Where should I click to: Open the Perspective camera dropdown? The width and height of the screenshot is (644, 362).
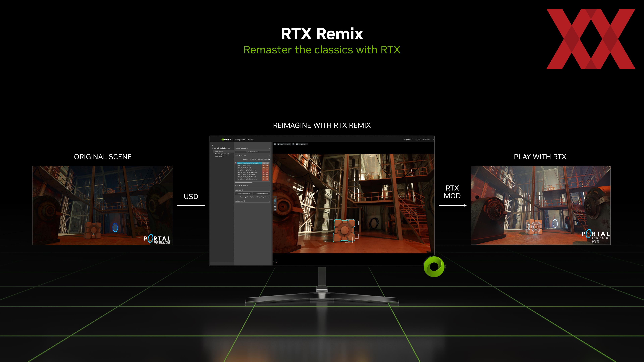click(301, 144)
